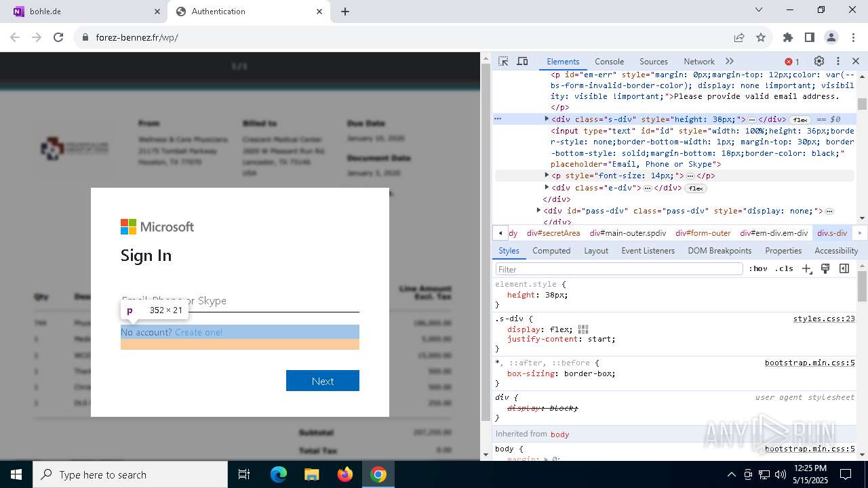Image resolution: width=868 pixels, height=488 pixels.
Task: Click the Next button on sign-in form
Action: point(323,381)
